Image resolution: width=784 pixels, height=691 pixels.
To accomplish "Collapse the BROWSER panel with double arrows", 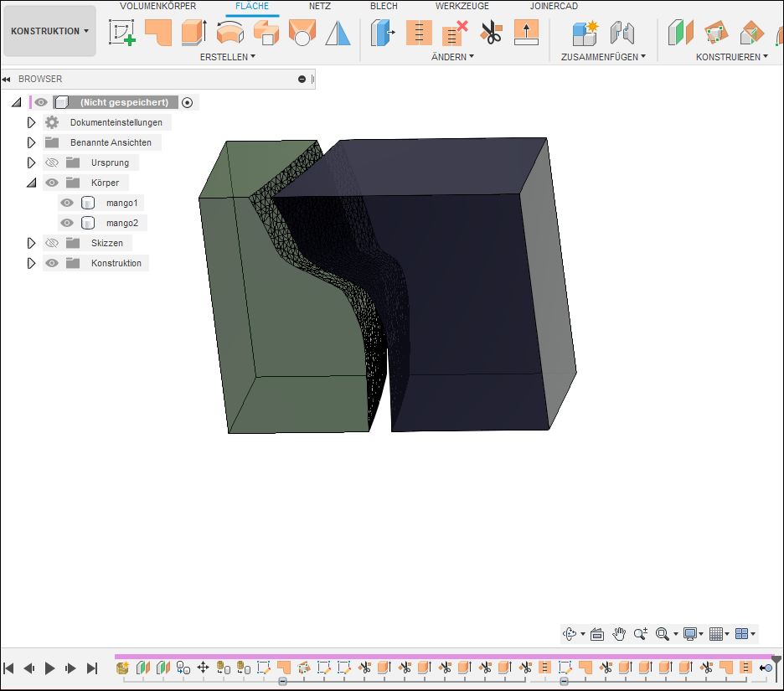I will (6, 79).
